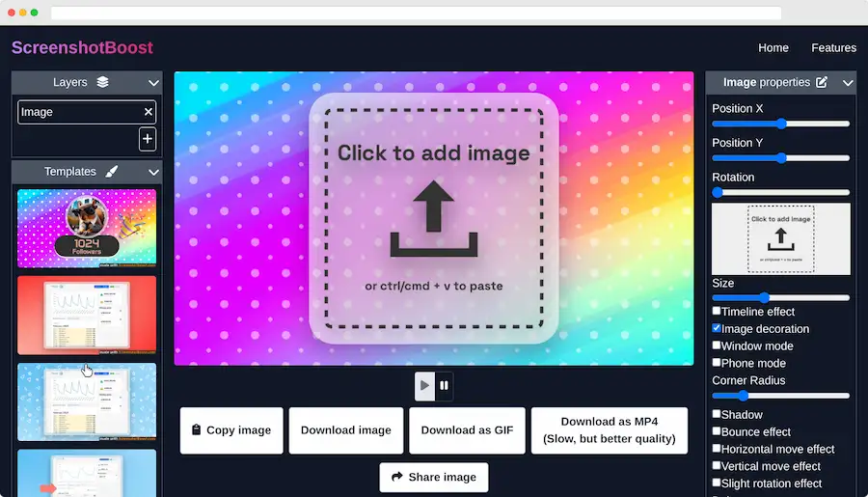Collapse the Templates panel chevron
This screenshot has height=497, width=868.
coord(153,172)
